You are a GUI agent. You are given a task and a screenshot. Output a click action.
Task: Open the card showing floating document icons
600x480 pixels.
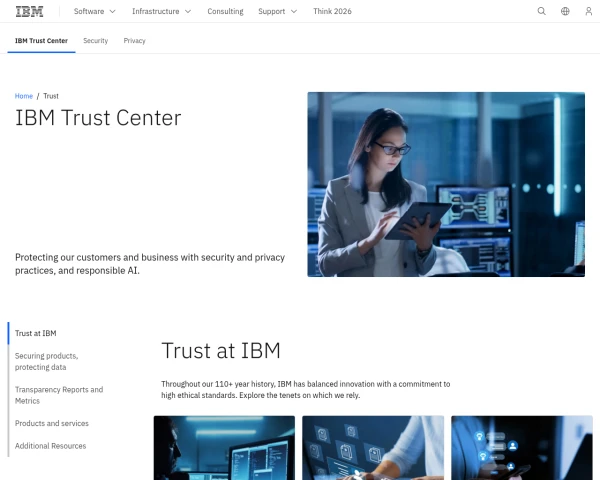[373, 448]
